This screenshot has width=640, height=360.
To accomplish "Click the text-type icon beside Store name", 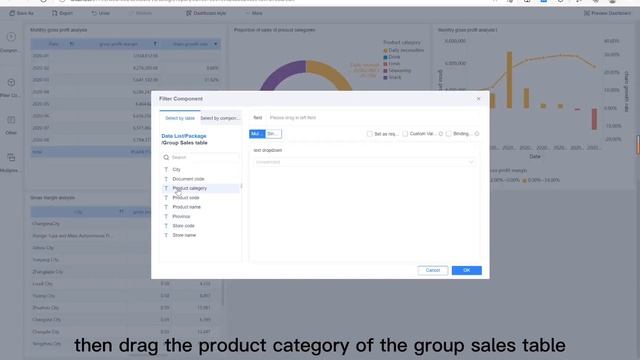I will [x=166, y=235].
